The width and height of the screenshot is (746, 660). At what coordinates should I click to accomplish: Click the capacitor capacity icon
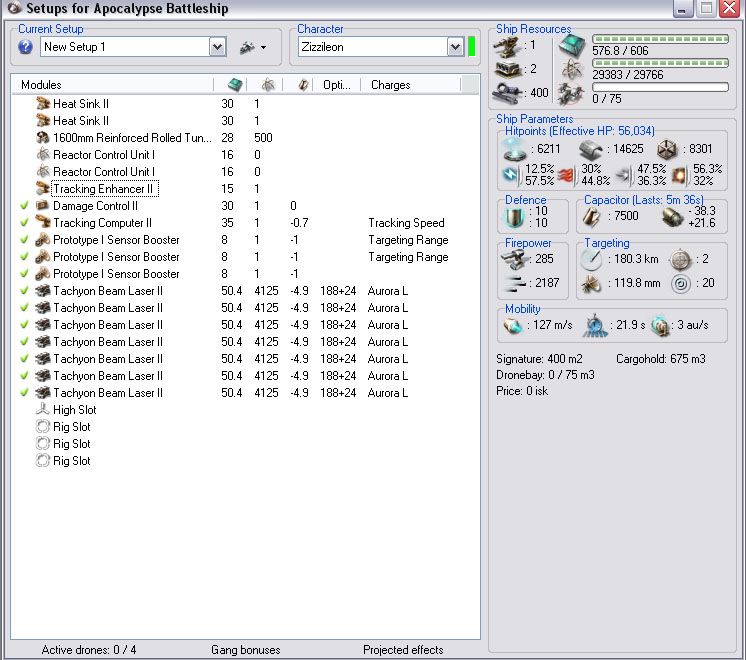pos(592,217)
